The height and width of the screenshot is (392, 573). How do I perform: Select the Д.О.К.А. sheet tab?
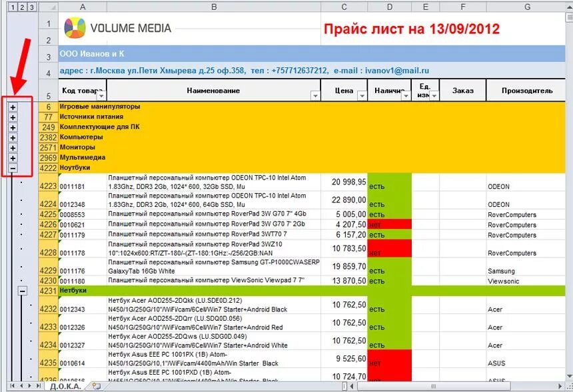[x=65, y=387]
